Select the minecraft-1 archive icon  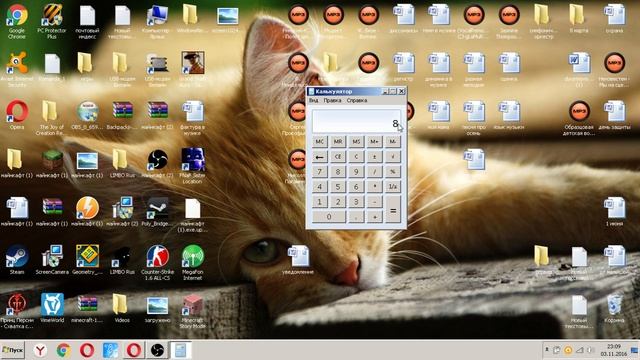click(x=87, y=308)
